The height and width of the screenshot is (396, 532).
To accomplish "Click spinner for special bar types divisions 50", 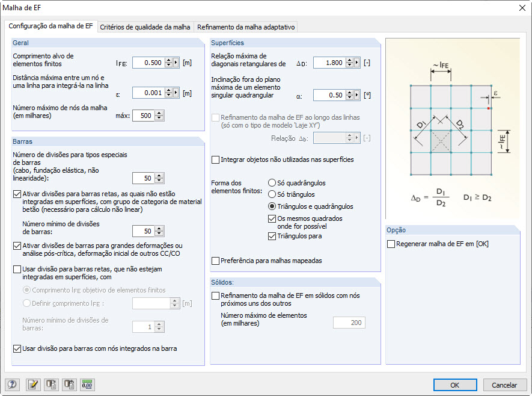I will click(x=159, y=178).
